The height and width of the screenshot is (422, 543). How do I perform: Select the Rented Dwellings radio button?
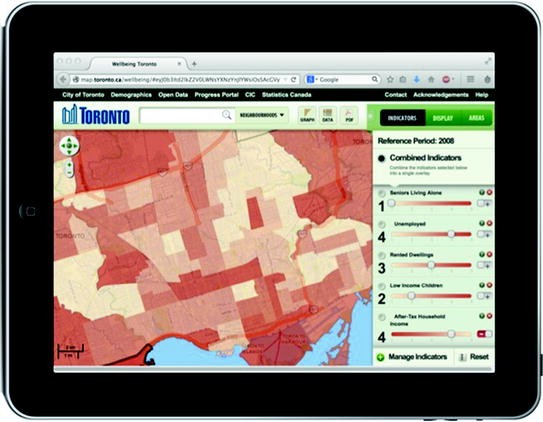click(382, 255)
